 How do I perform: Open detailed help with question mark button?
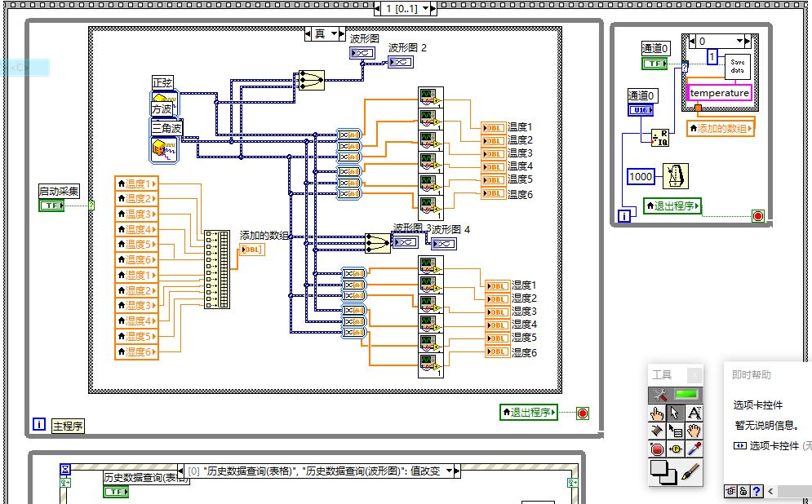(757, 491)
